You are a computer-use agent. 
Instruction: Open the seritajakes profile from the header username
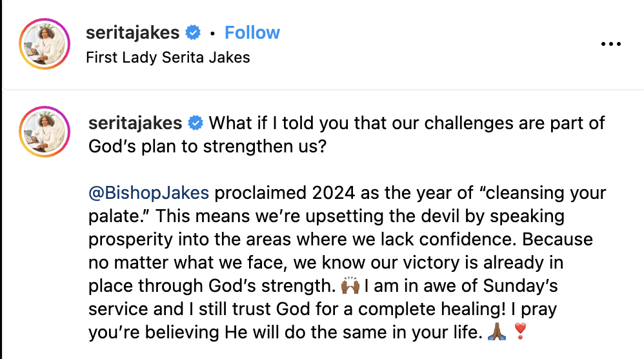pos(134,32)
